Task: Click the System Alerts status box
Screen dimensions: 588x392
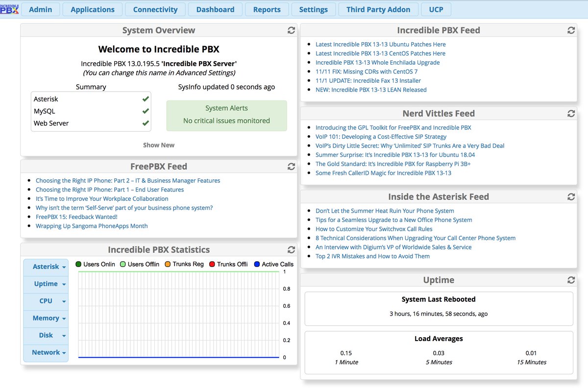Action: coord(226,116)
